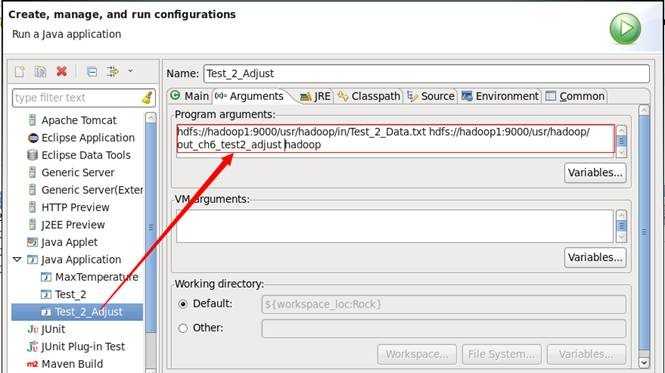
Task: Switch to the Environment tab
Action: pos(500,96)
